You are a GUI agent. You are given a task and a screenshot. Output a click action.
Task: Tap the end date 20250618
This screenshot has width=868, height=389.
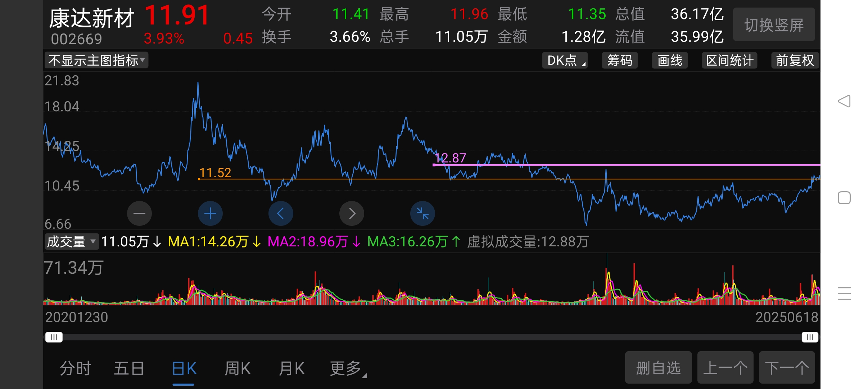click(787, 317)
